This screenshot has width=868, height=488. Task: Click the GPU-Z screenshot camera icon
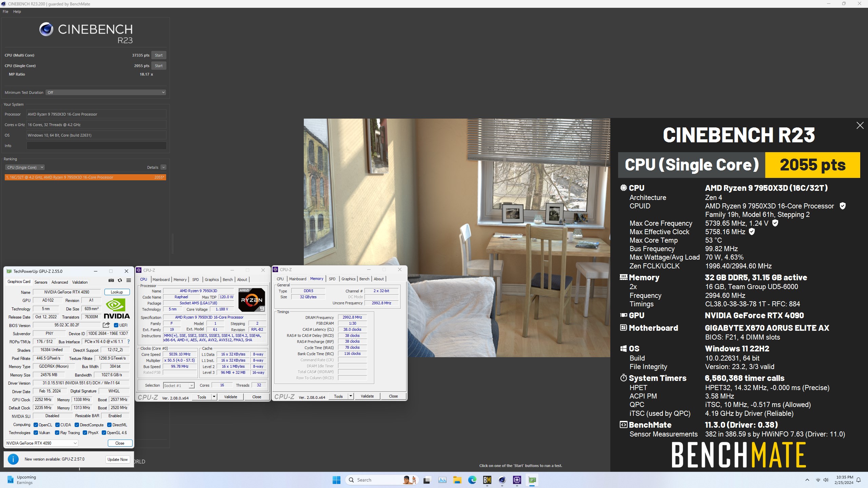point(111,280)
